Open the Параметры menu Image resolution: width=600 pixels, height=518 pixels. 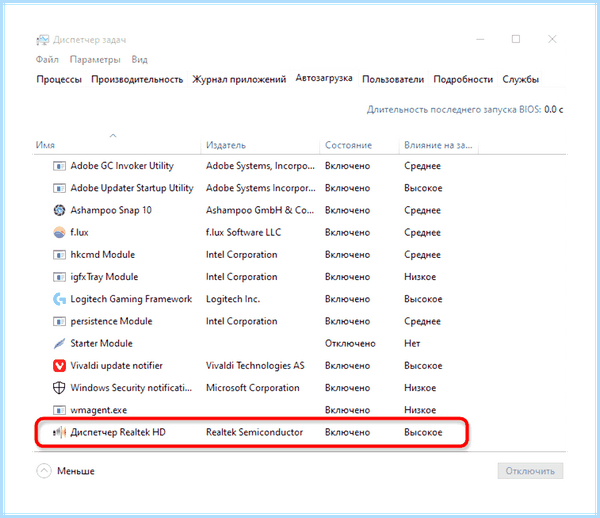click(95, 60)
